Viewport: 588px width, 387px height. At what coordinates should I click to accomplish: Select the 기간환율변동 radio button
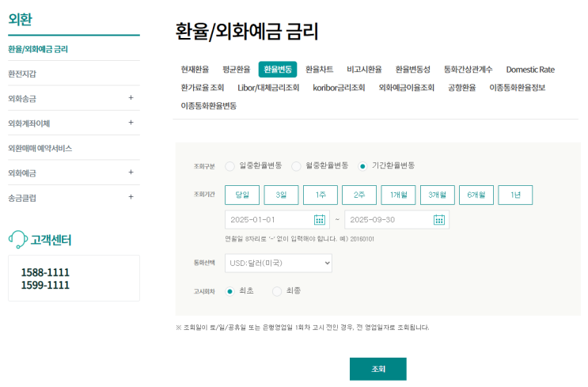point(362,166)
